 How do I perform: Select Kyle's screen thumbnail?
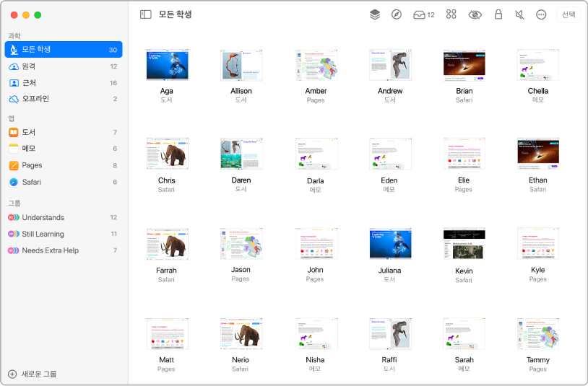coord(537,243)
